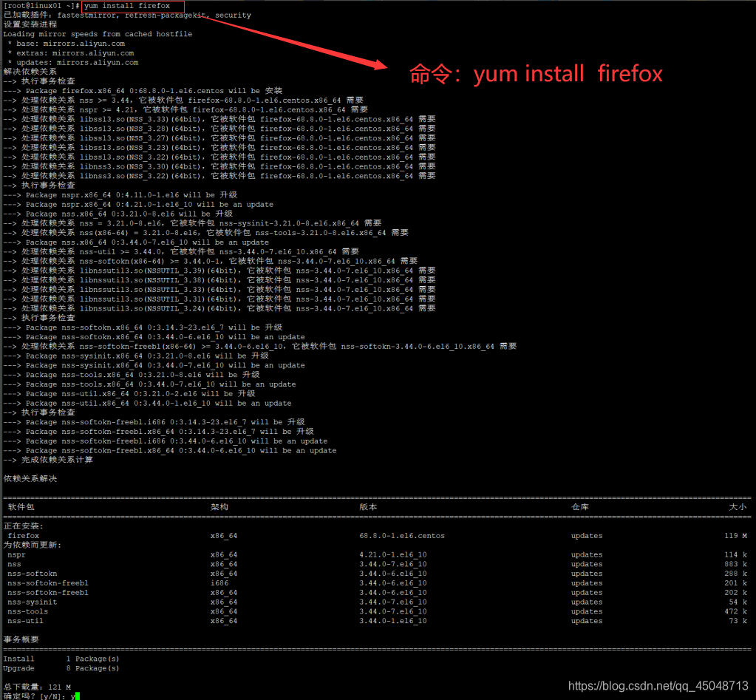
Task: Click 'nss-sysinit' package row name
Action: click(33, 602)
